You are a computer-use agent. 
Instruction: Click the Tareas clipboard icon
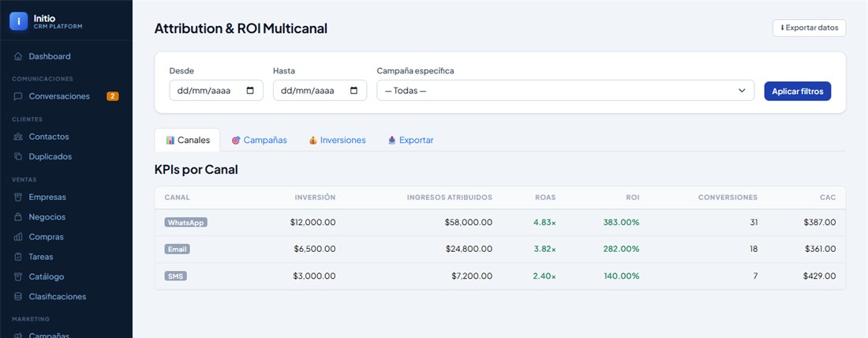18,257
